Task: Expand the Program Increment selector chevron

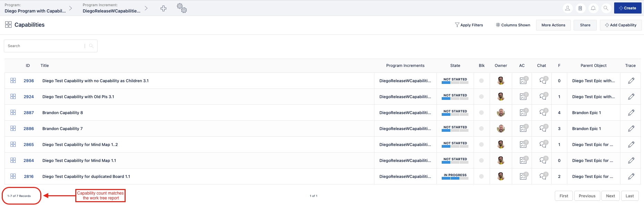Action: [146, 8]
